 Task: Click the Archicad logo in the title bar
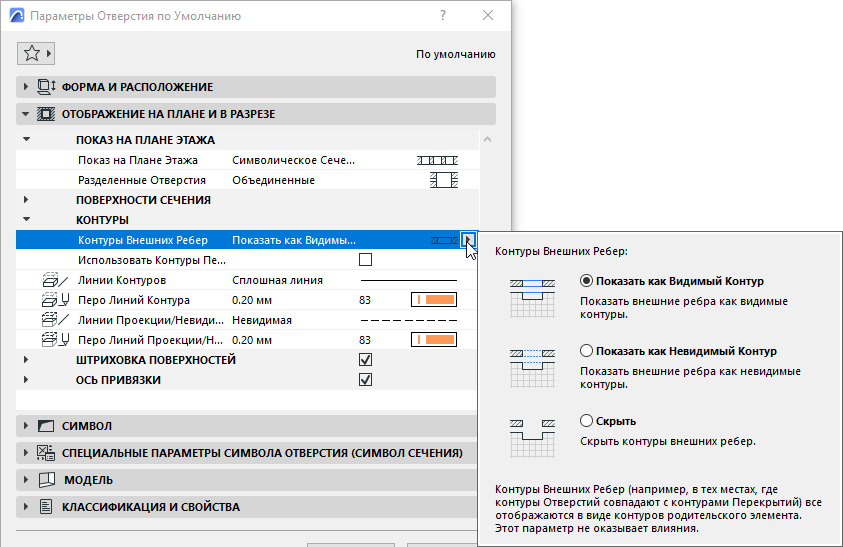17,15
